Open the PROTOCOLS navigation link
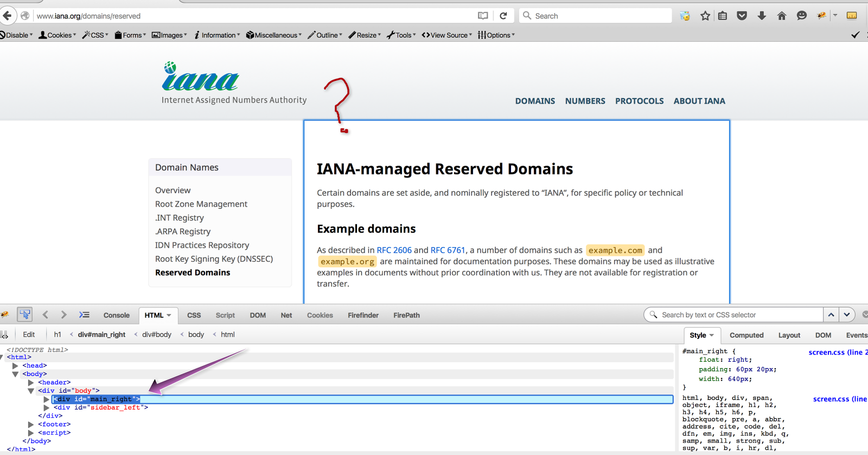This screenshot has width=868, height=455. [x=640, y=101]
